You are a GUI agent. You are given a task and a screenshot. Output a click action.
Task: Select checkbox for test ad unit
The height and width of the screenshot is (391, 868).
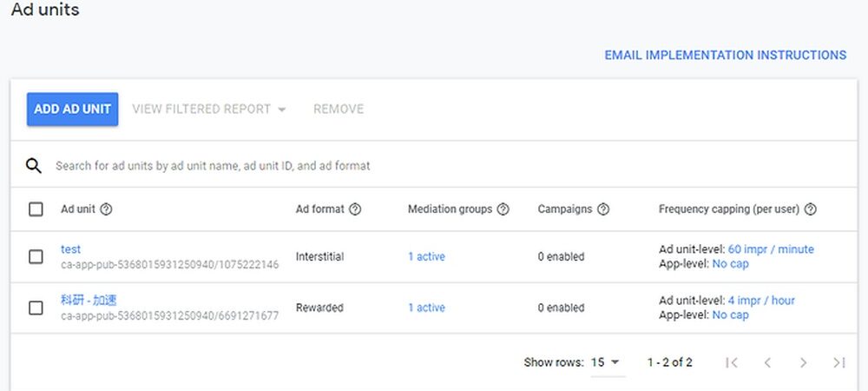coord(36,257)
